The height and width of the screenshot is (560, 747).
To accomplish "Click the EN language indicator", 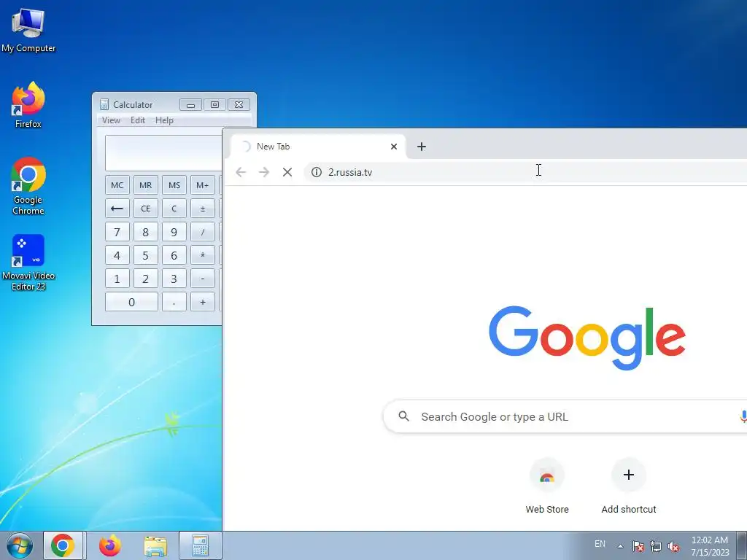I will click(x=600, y=544).
